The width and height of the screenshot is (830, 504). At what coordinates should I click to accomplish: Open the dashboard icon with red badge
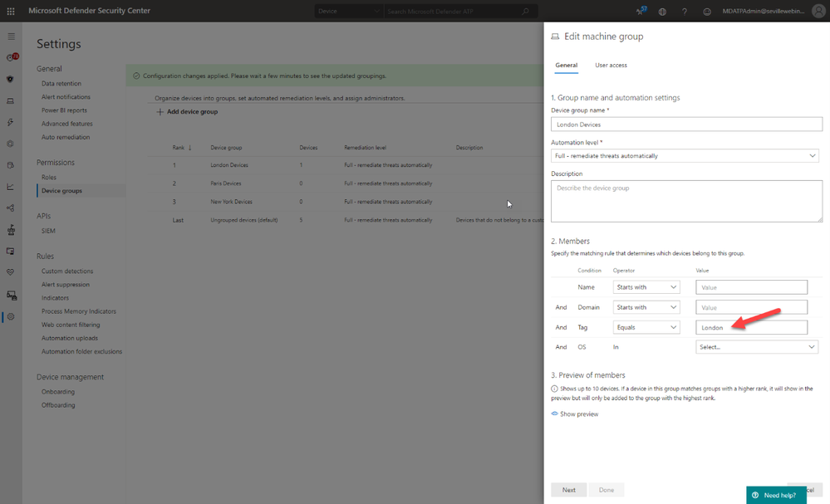(11, 57)
